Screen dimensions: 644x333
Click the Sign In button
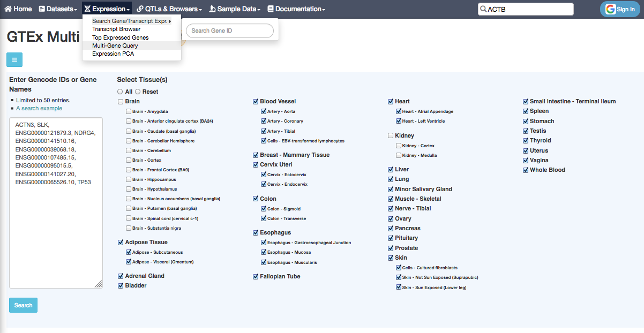[x=620, y=9]
